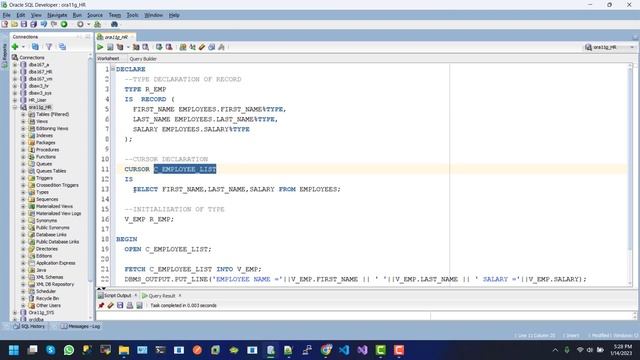Expand the Ora11g_SYS connection node
This screenshot has width=640, height=360.
coord(15,313)
